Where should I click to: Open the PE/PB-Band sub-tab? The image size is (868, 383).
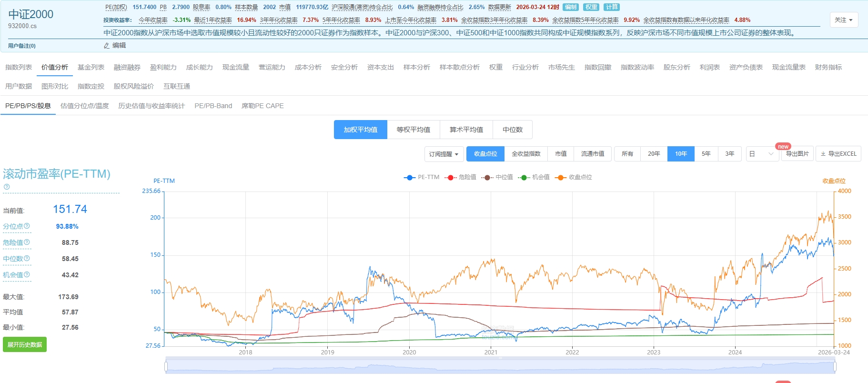(213, 106)
